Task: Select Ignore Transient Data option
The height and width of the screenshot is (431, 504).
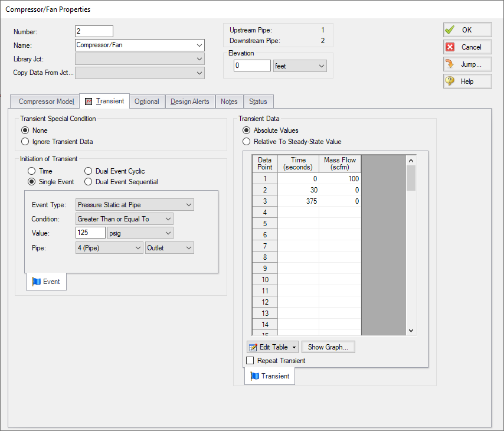Action: pyautogui.click(x=25, y=142)
